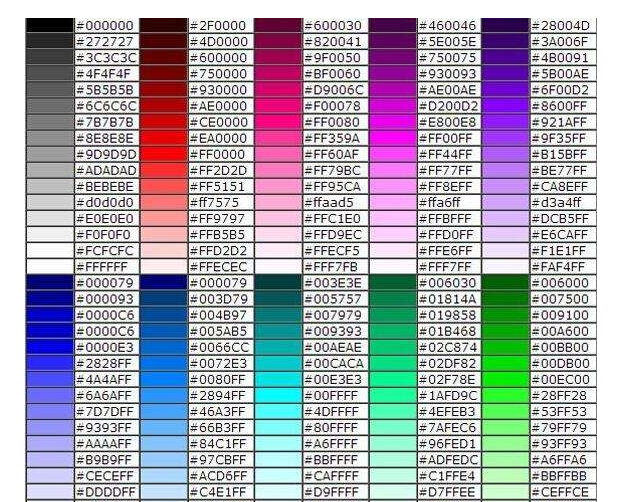Click the #00BB00 hex code cell
Image resolution: width=621 pixels, height=502 pixels.
point(563,347)
